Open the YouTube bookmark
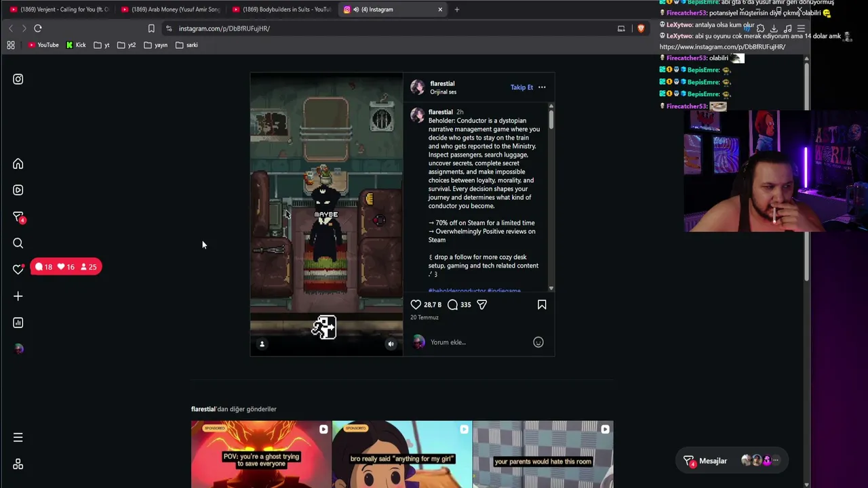The image size is (868, 488). [x=43, y=45]
